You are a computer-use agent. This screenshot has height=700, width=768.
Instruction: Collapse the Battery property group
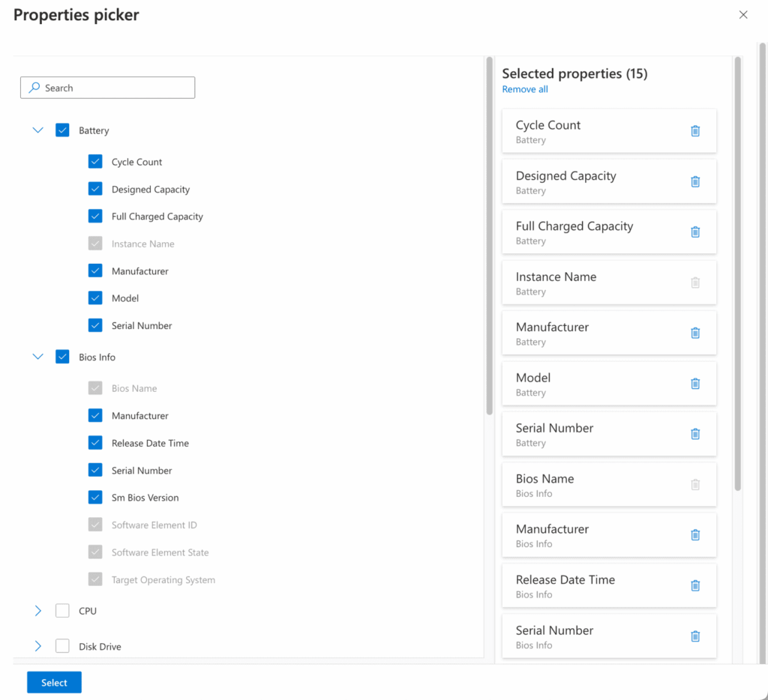click(38, 130)
